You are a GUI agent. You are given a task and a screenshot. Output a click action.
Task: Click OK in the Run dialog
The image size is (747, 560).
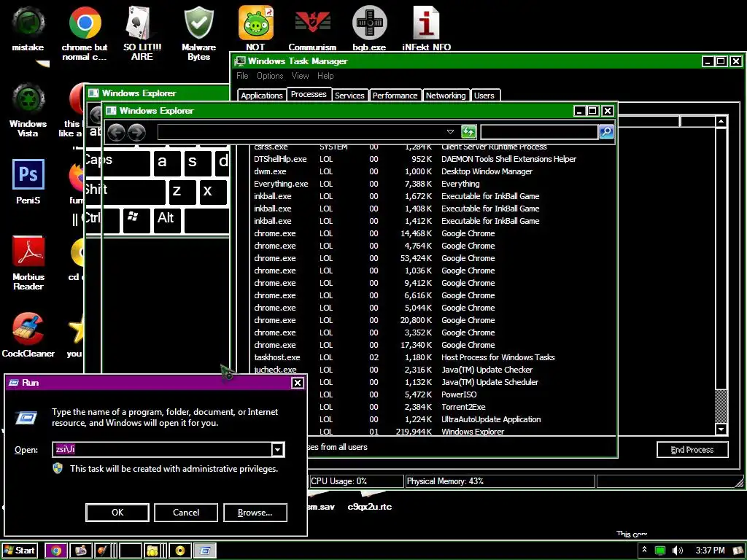pos(117,513)
